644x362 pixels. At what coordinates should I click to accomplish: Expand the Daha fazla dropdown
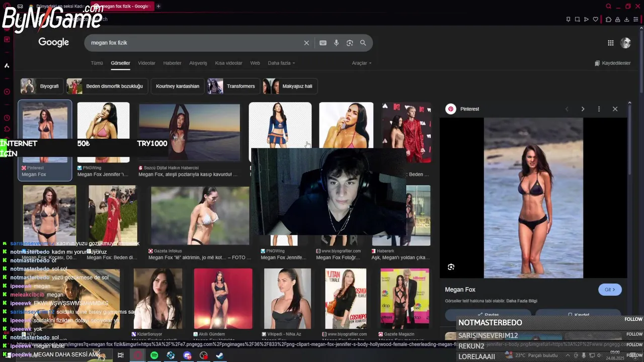pyautogui.click(x=281, y=63)
